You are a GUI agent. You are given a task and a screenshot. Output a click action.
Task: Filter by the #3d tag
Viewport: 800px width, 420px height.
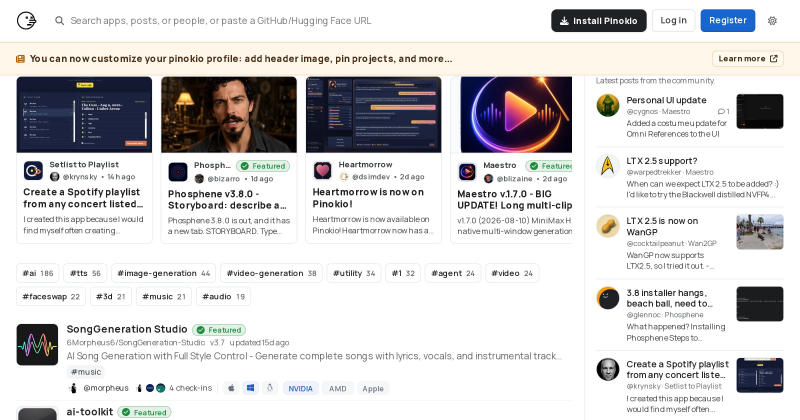click(111, 297)
